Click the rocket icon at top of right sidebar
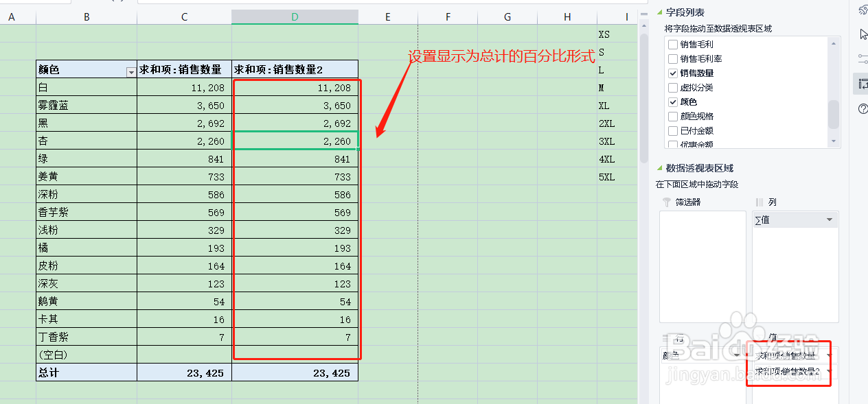 tap(864, 10)
